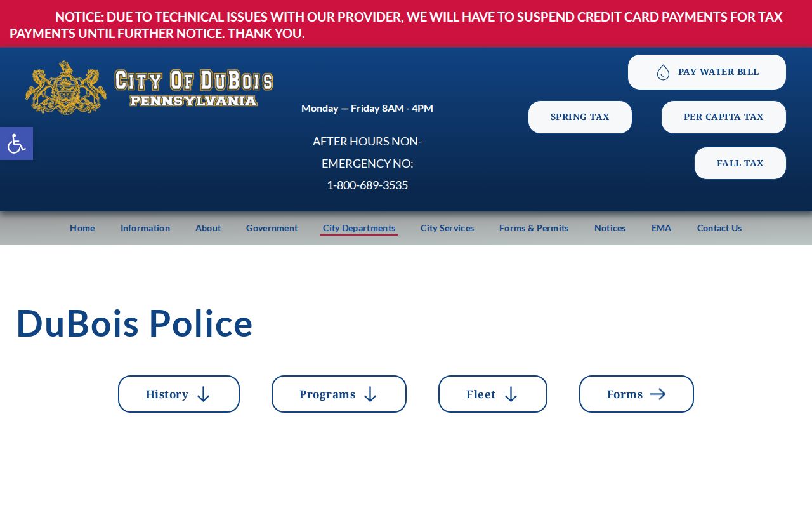Open the Government menu

point(272,228)
